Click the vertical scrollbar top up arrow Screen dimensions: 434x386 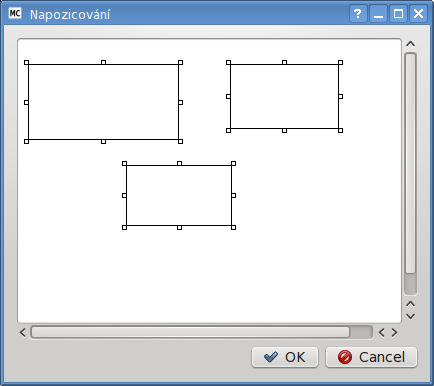coord(411,44)
